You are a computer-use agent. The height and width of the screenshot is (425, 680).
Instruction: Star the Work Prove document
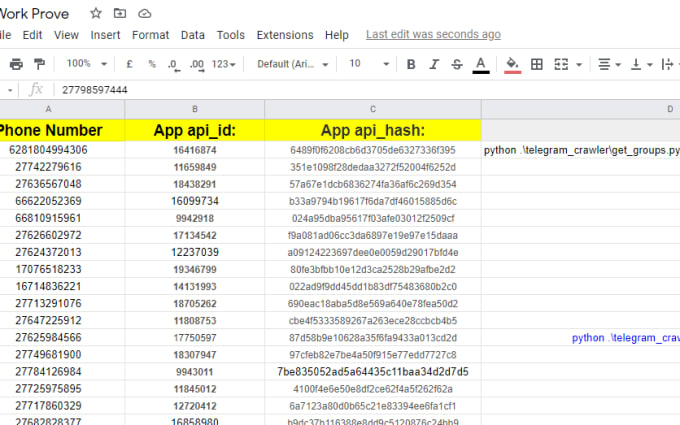click(96, 13)
